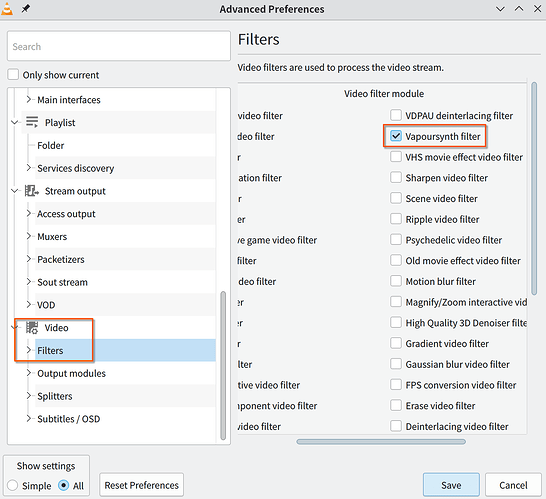
Task: Expand the Output modules arrow
Action: (x=29, y=373)
